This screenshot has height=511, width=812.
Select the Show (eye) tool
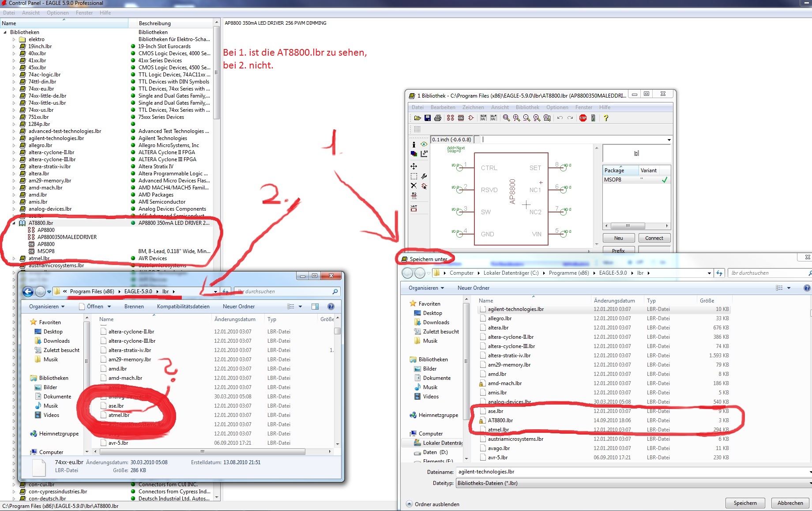(424, 144)
